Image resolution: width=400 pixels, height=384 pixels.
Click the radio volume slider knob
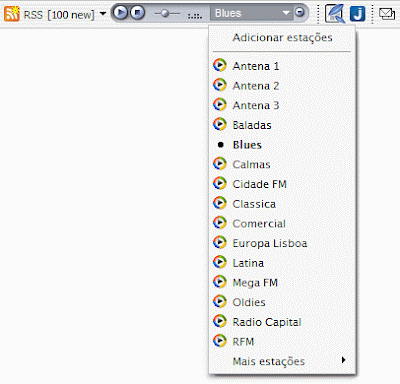165,14
